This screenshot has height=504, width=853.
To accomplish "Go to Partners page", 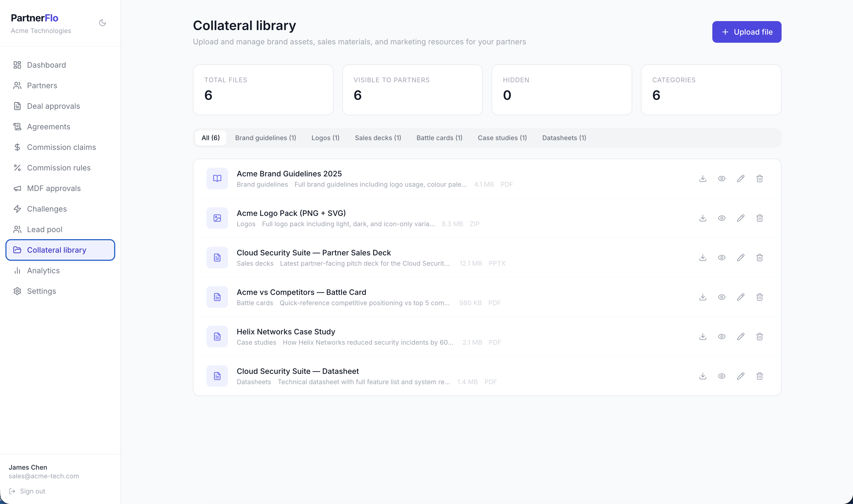I will (x=60, y=85).
